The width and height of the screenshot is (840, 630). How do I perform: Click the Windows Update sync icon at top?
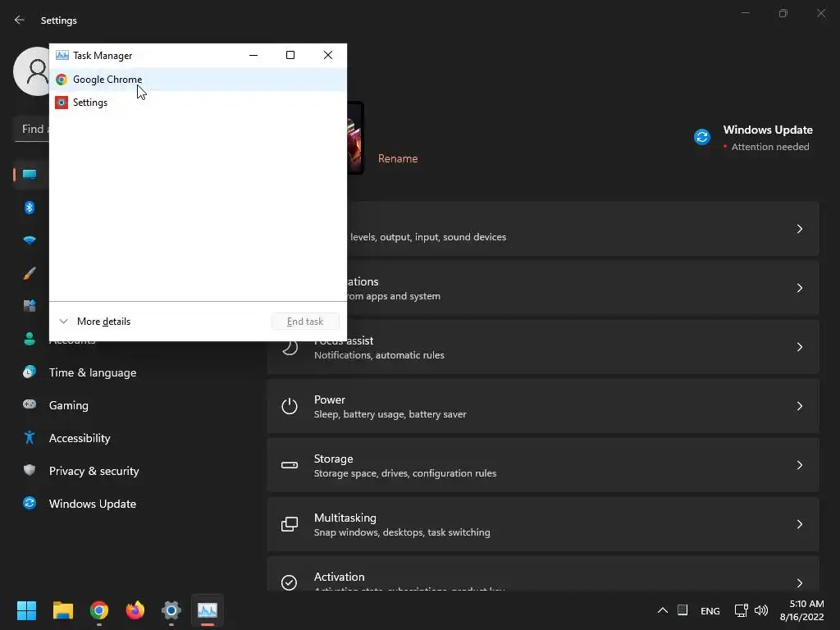[702, 137]
